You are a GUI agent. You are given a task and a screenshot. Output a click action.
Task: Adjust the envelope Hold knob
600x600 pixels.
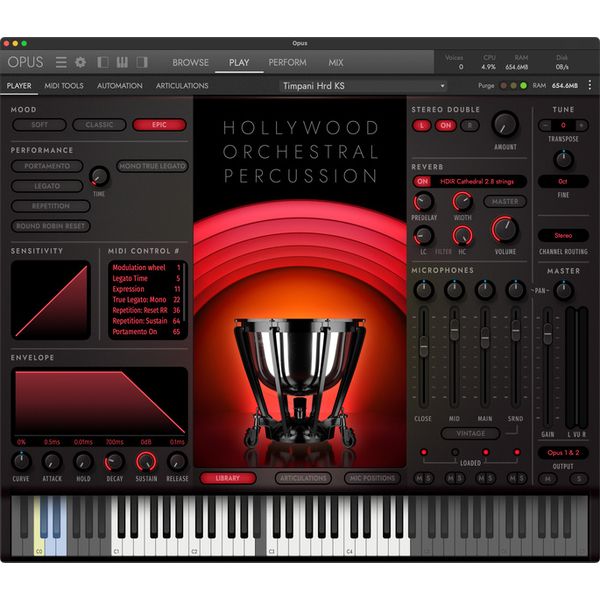[x=83, y=462]
